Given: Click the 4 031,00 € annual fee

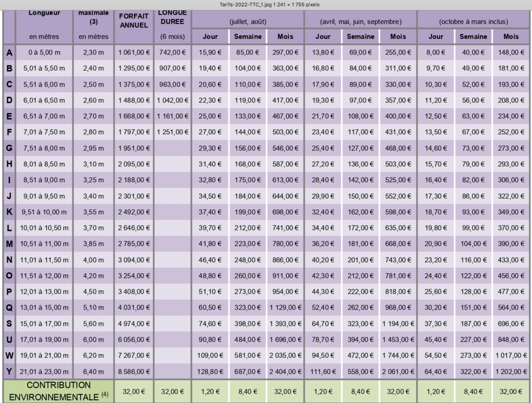Looking at the screenshot, I should pyautogui.click(x=134, y=307).
